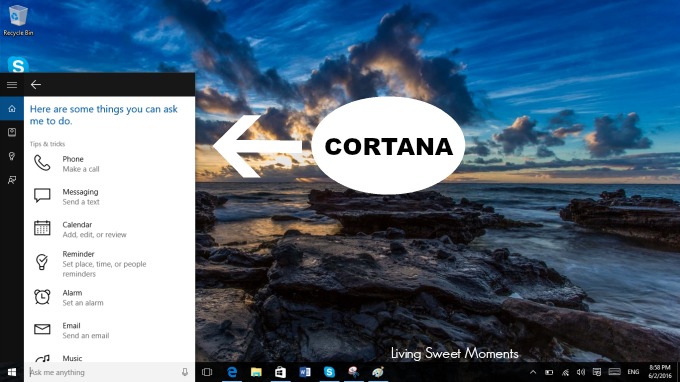Open the clock showing 8:58 PM
Viewport: 680px width, 382px height.
660,372
